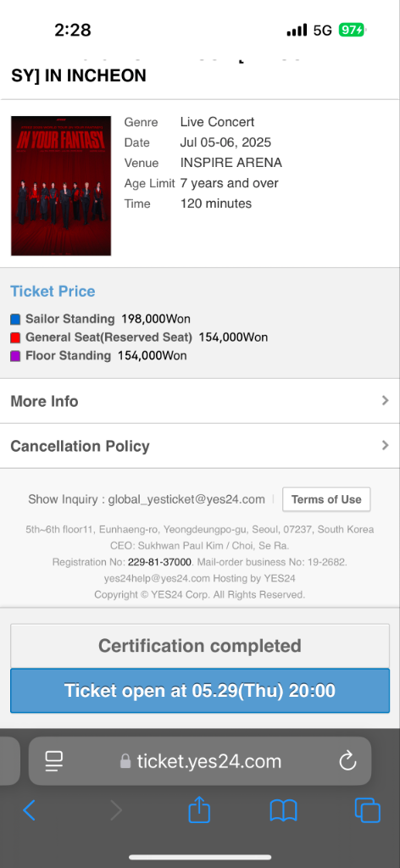
Task: Tap the global_yesticket@yes24.com inquiry email
Action: [186, 499]
